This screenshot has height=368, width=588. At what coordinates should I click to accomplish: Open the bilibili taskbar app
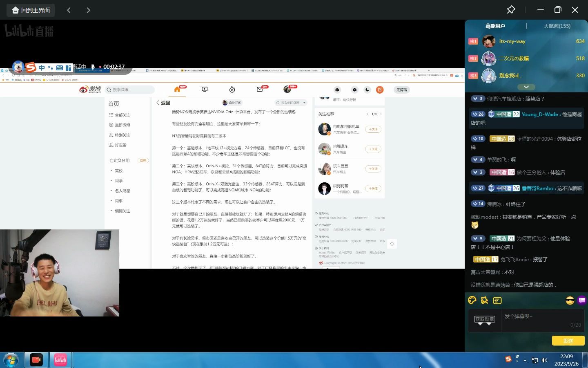point(60,360)
